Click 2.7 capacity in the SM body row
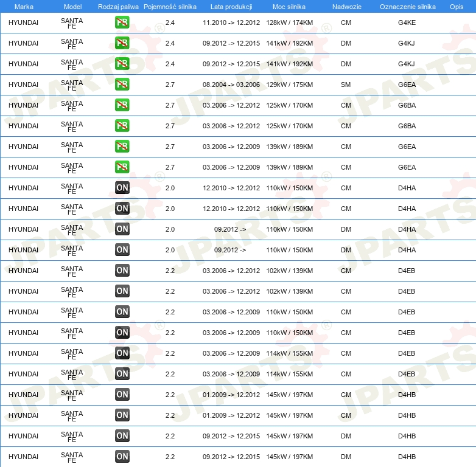 170,85
